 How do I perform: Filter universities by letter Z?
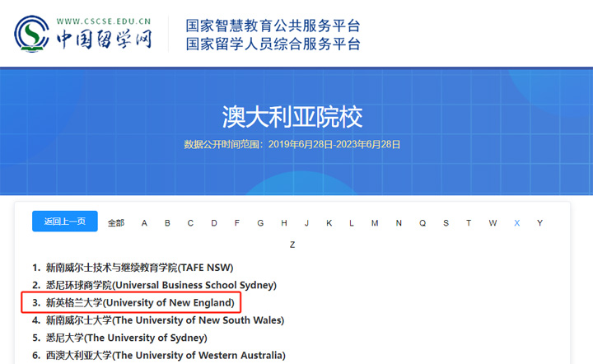[x=292, y=245]
